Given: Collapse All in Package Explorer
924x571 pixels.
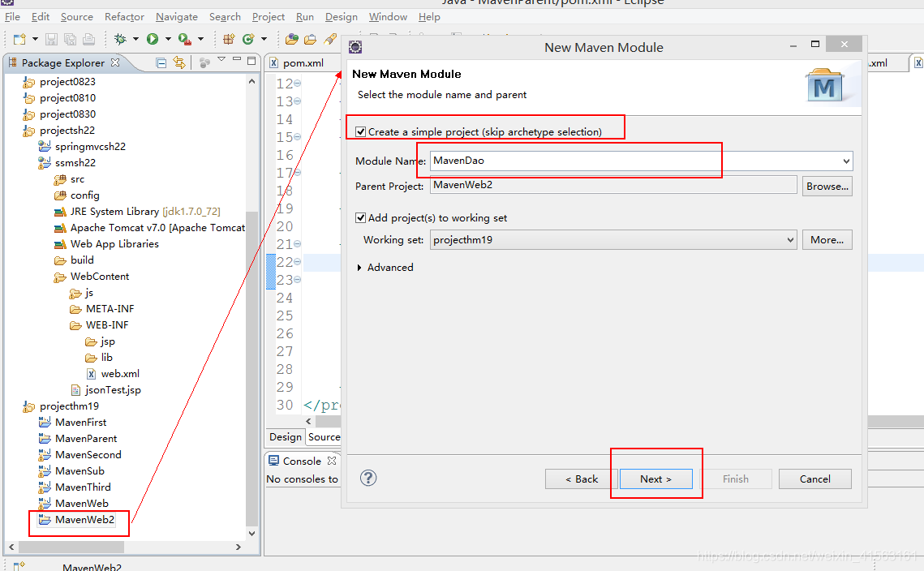Looking at the screenshot, I should (161, 62).
